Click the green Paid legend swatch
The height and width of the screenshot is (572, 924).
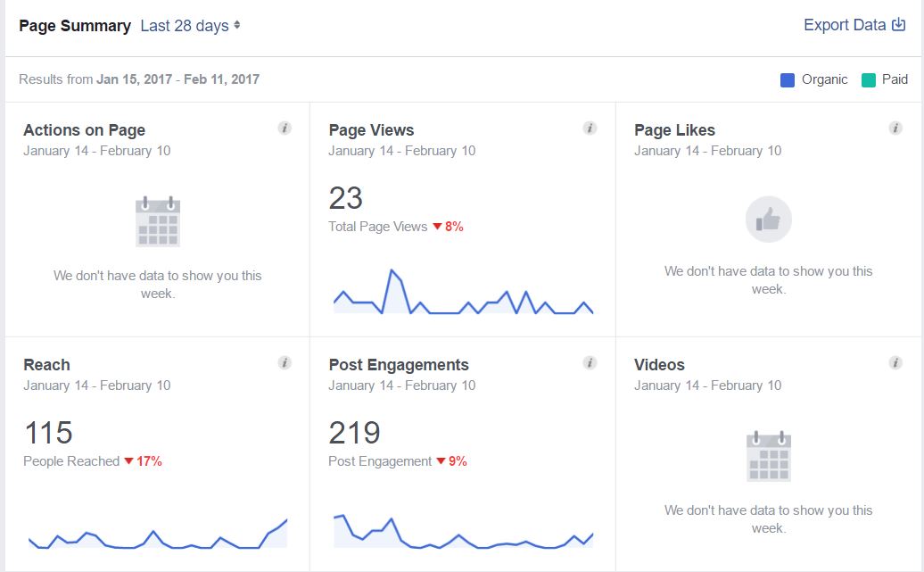[x=868, y=80]
